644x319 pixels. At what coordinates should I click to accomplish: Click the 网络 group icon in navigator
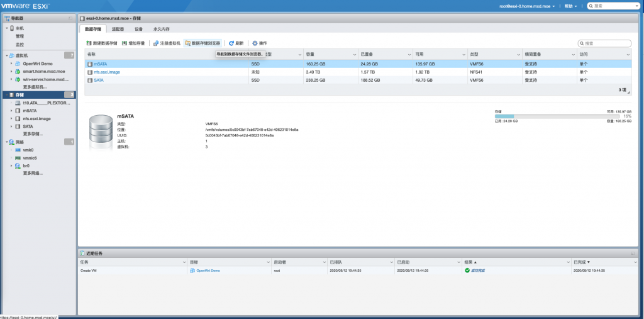(12, 142)
